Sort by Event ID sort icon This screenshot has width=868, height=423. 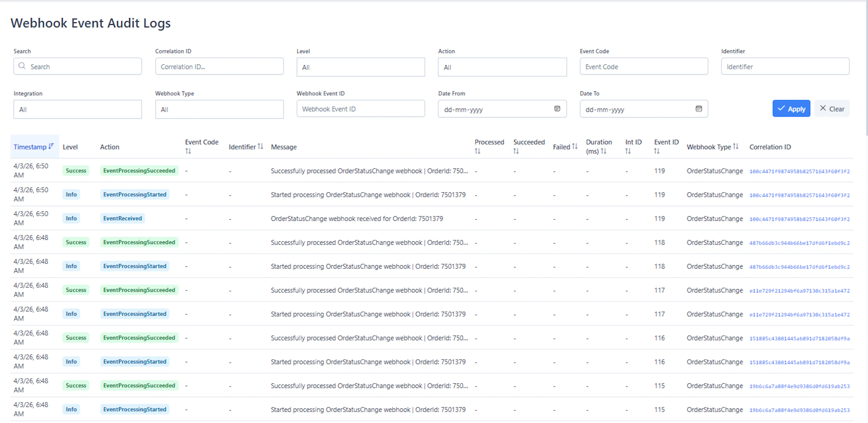click(657, 151)
